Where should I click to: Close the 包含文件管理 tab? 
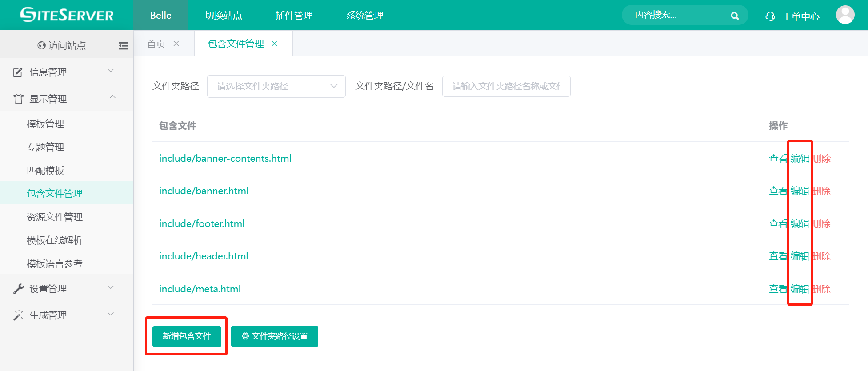tap(275, 44)
